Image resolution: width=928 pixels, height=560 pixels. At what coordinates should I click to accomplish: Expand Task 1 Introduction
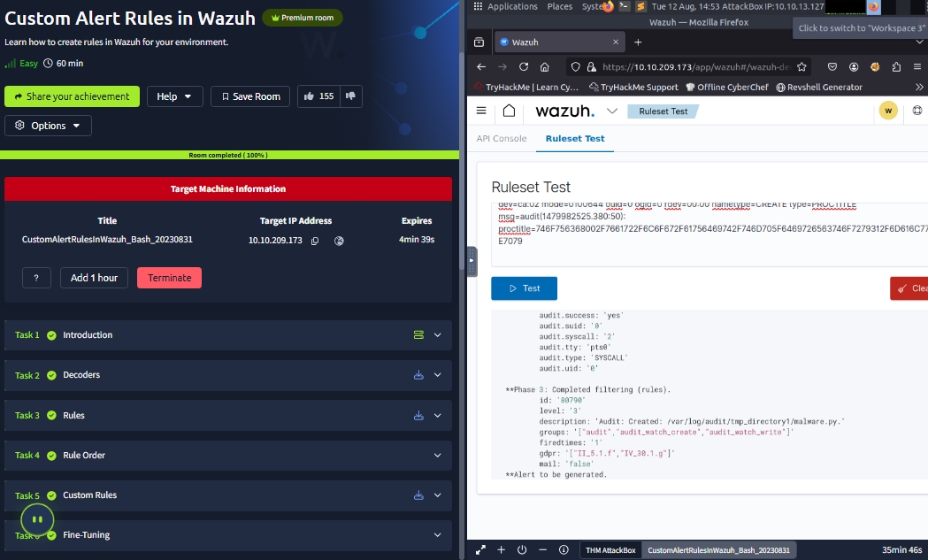click(437, 335)
